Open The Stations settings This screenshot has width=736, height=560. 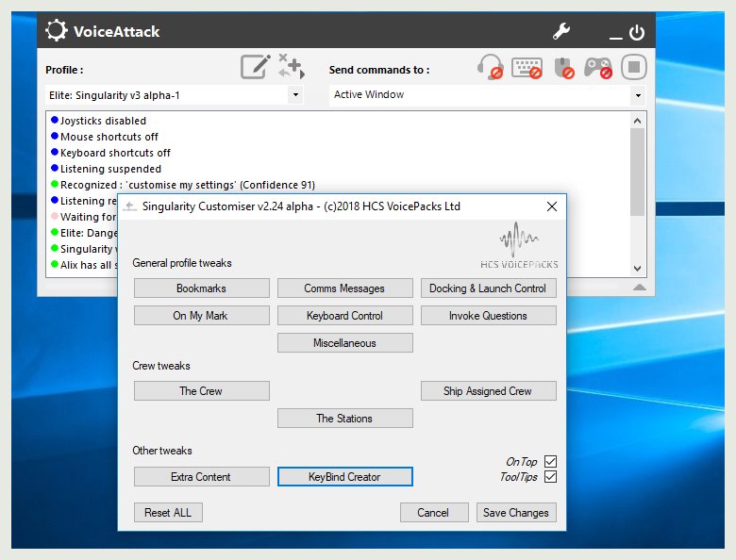click(x=344, y=418)
